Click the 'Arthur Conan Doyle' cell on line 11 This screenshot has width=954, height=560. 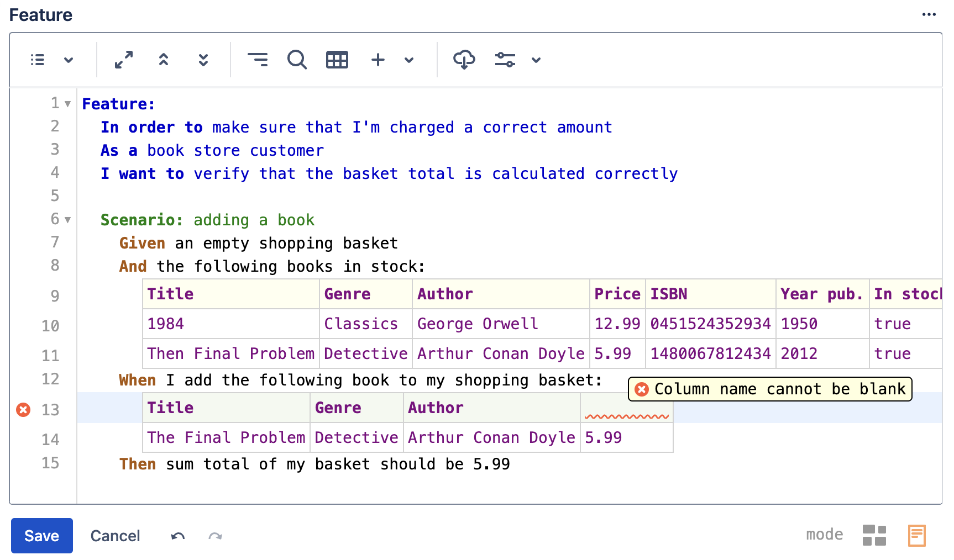[501, 353]
